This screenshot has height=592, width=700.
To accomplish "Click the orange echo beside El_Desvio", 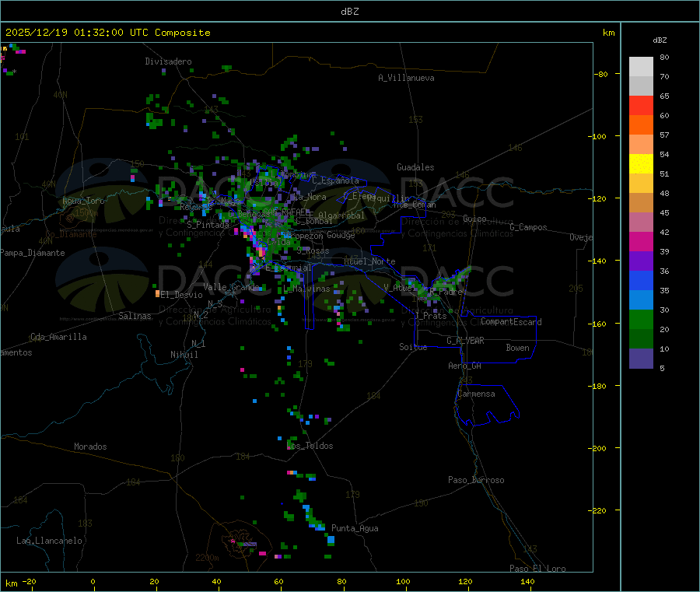I will point(157,293).
